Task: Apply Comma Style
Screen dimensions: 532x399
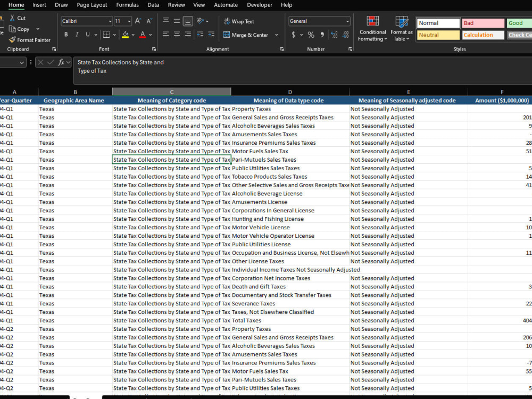Action: point(322,35)
